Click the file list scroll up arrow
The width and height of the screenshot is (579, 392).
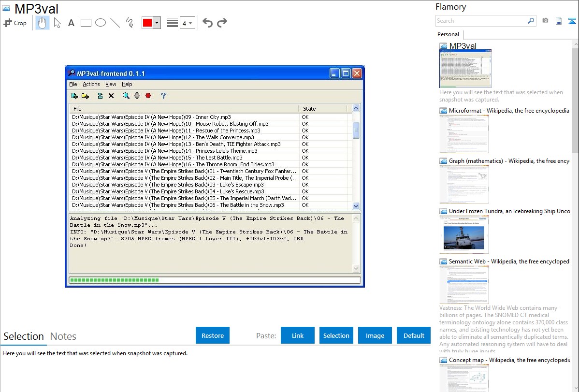tap(356, 108)
